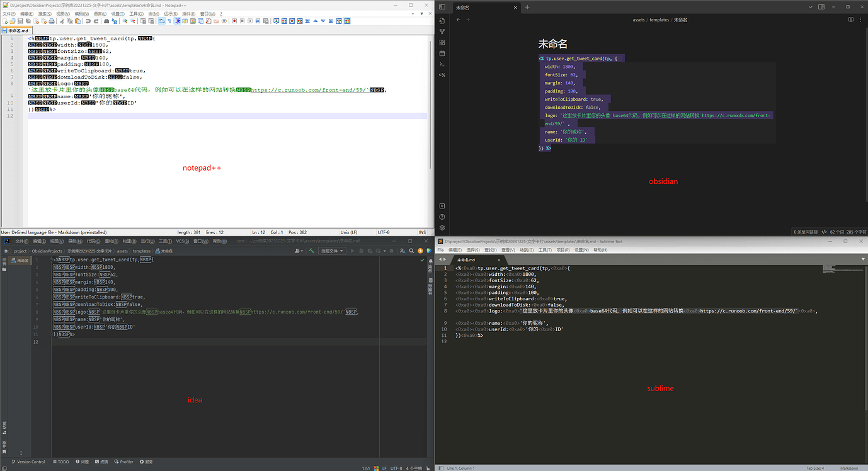Open daily note calendar icon in Obsidian

pyautogui.click(x=442, y=53)
